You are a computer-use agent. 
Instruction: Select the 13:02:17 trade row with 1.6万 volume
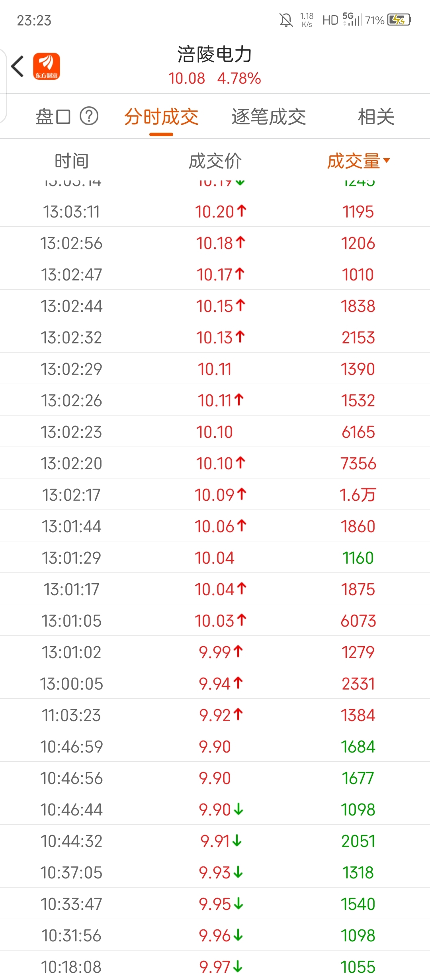point(215,494)
